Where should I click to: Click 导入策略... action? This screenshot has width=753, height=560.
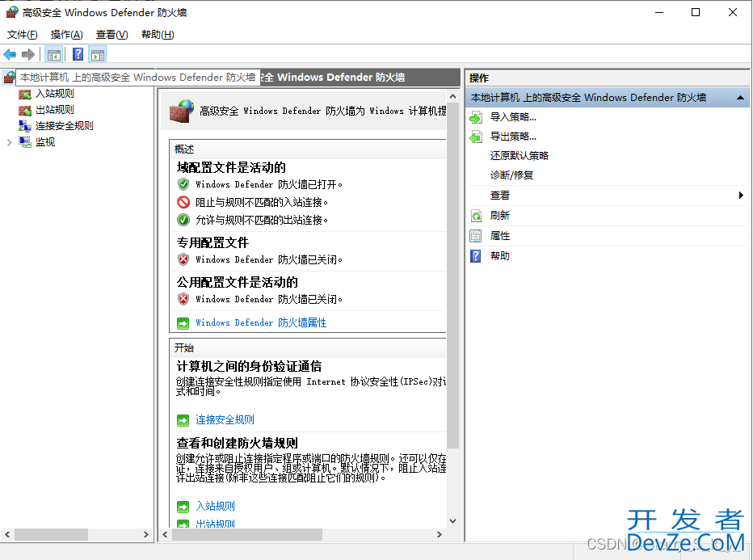pyautogui.click(x=513, y=116)
